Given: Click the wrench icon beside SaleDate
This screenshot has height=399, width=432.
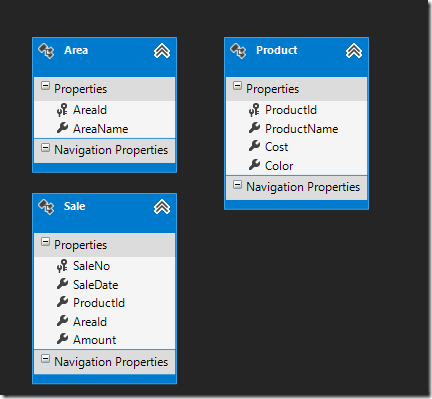Looking at the screenshot, I should click(x=62, y=284).
